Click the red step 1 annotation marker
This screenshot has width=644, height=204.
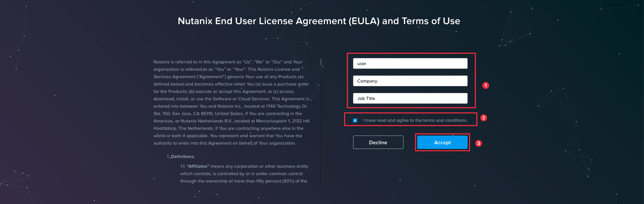pyautogui.click(x=485, y=86)
